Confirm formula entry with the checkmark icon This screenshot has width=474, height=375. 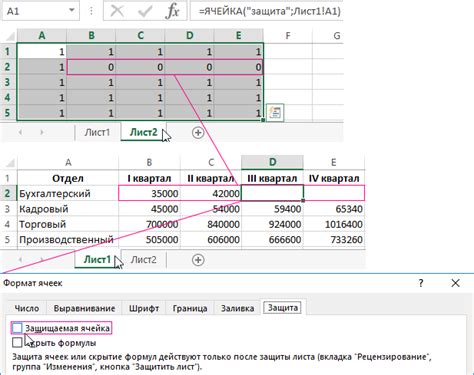tap(145, 11)
